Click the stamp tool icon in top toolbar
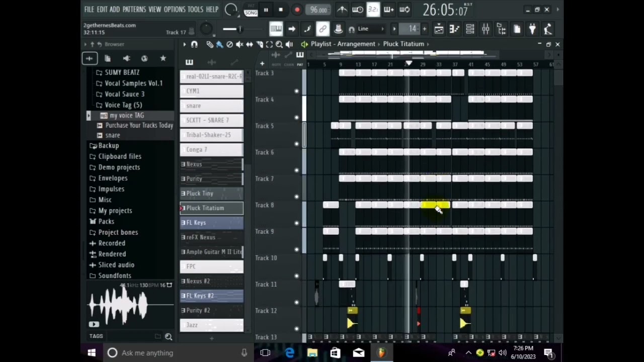644x362 pixels. tap(339, 29)
